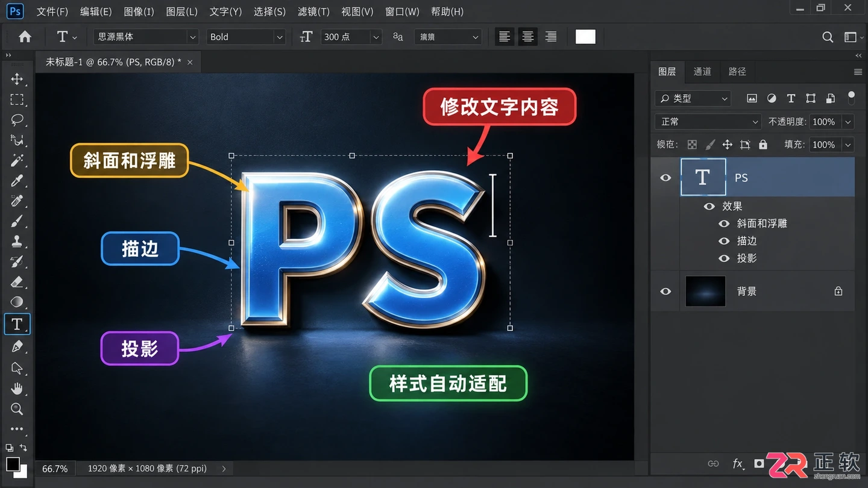Filter layers by type layers icon
The image size is (868, 488).
[791, 98]
